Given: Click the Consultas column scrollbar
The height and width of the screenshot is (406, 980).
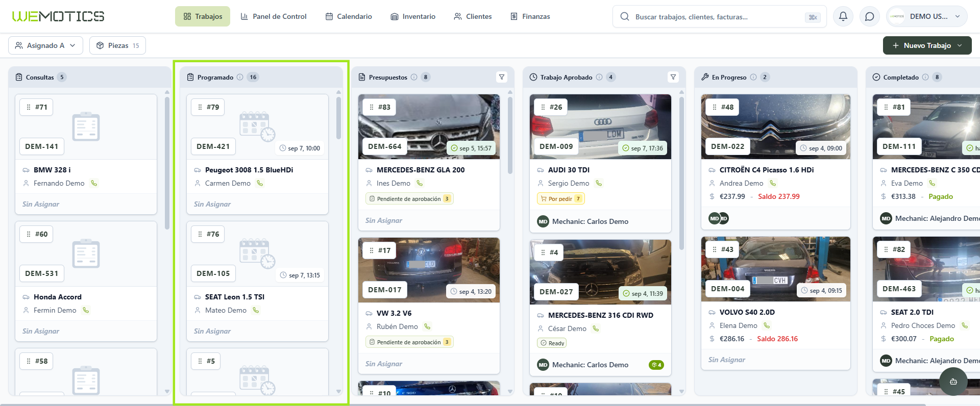Looking at the screenshot, I should point(167,163).
